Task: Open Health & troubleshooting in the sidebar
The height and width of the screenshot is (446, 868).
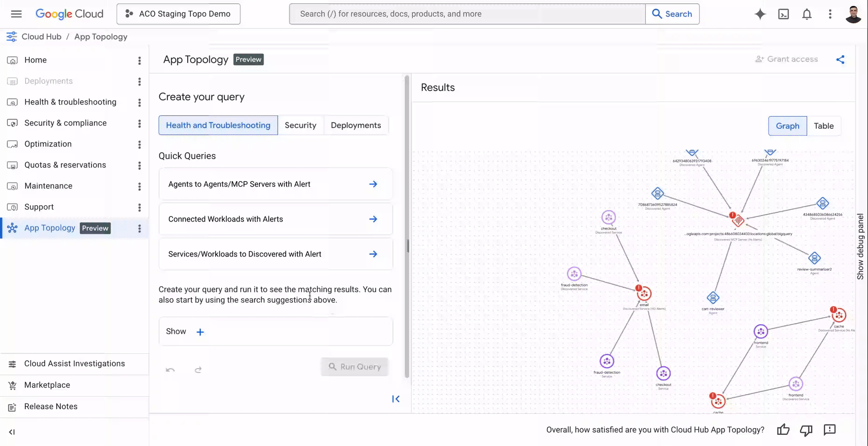Action: tap(70, 102)
